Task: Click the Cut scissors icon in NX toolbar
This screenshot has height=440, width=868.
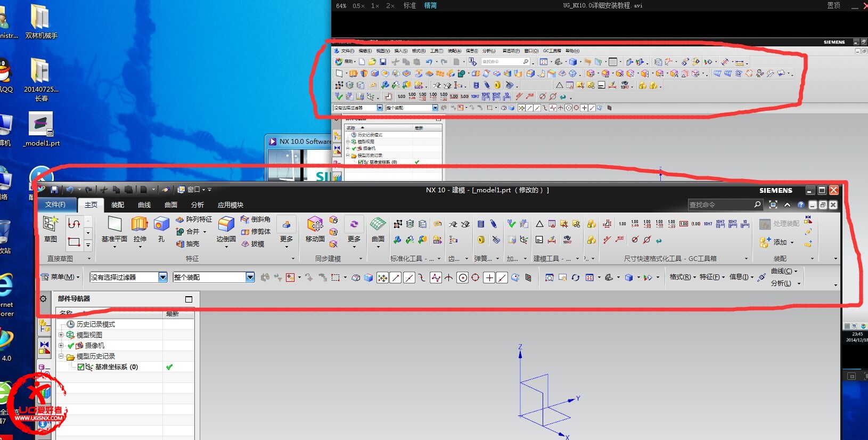Action: coord(104,190)
